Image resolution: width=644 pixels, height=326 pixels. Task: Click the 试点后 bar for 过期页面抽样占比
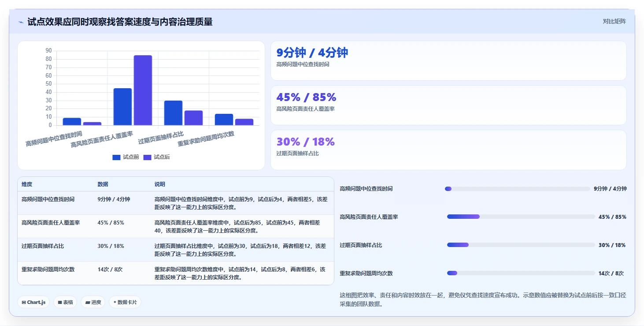pos(193,118)
